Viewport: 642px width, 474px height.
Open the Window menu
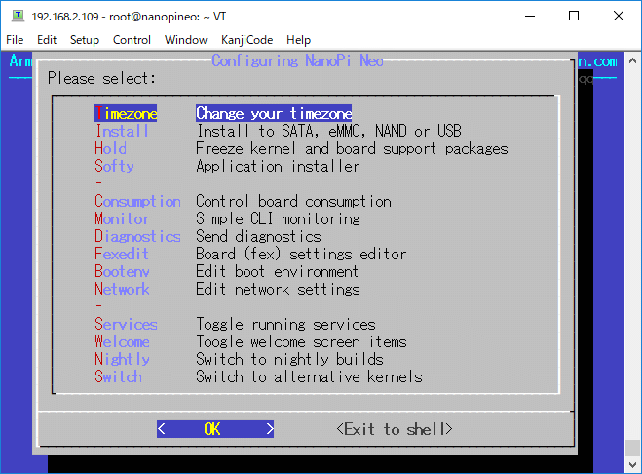pyautogui.click(x=186, y=40)
